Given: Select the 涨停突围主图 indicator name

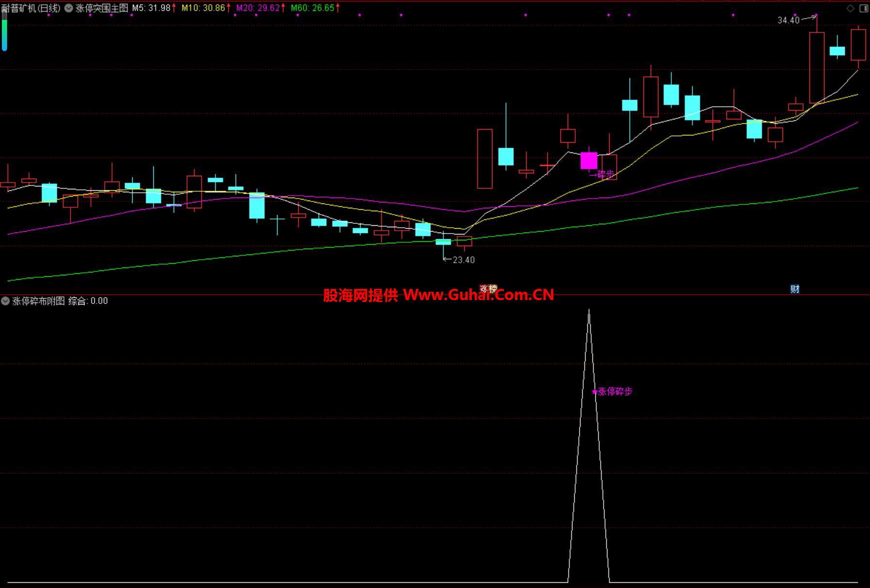Looking at the screenshot, I should (x=102, y=8).
